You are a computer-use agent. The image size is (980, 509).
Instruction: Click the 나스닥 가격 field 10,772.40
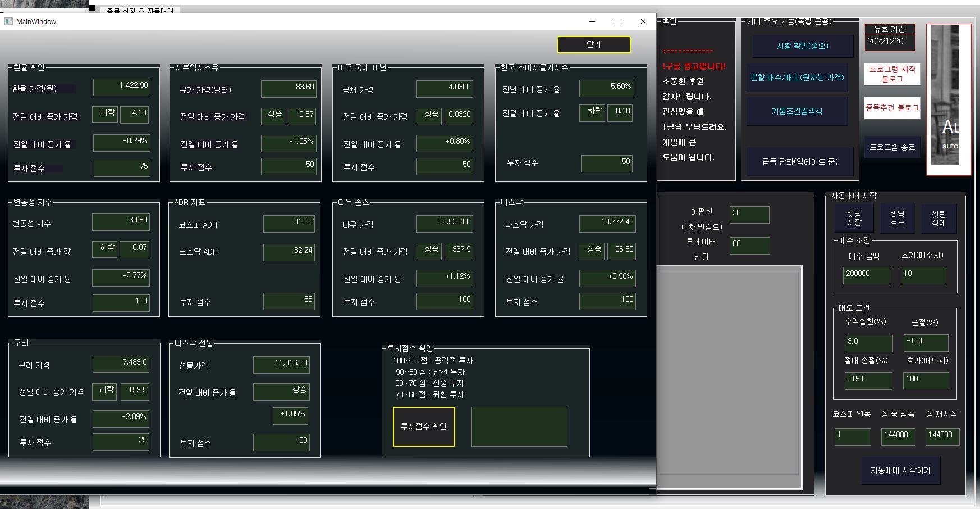607,224
